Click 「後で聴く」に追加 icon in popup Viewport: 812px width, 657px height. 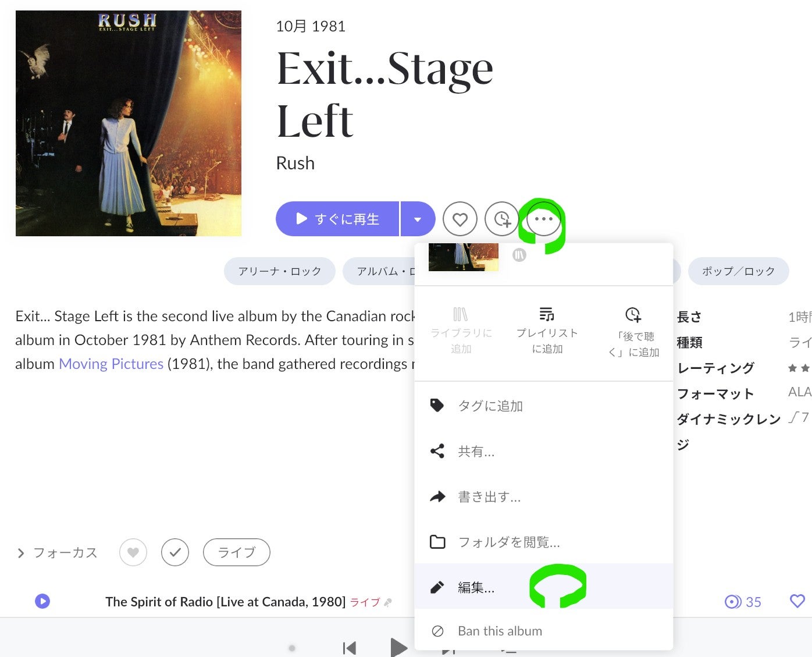(x=633, y=315)
